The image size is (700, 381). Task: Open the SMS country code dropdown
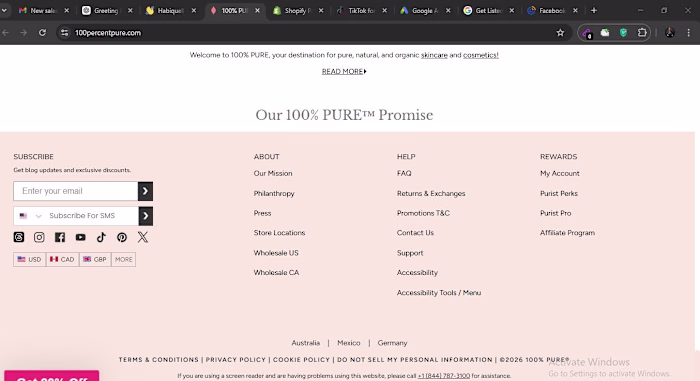(x=30, y=216)
